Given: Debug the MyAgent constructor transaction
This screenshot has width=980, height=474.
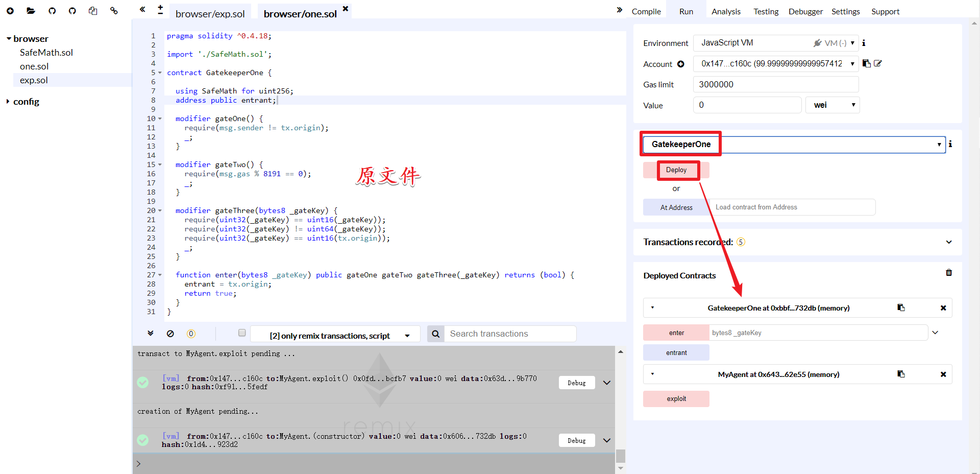Looking at the screenshot, I should 577,440.
